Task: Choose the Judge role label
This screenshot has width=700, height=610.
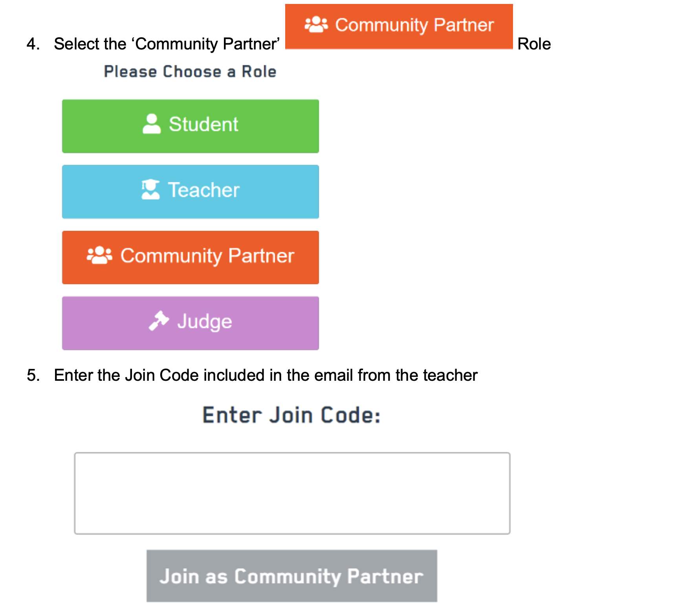Action: 205,321
